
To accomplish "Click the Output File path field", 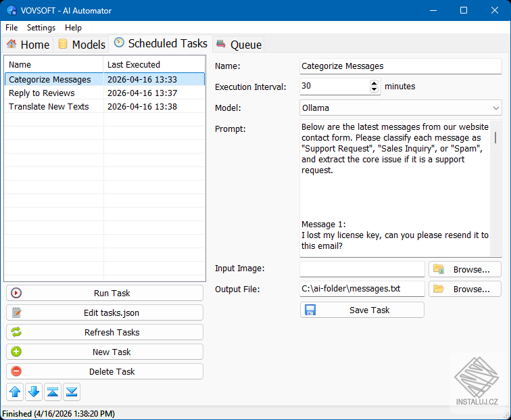I will [362, 289].
